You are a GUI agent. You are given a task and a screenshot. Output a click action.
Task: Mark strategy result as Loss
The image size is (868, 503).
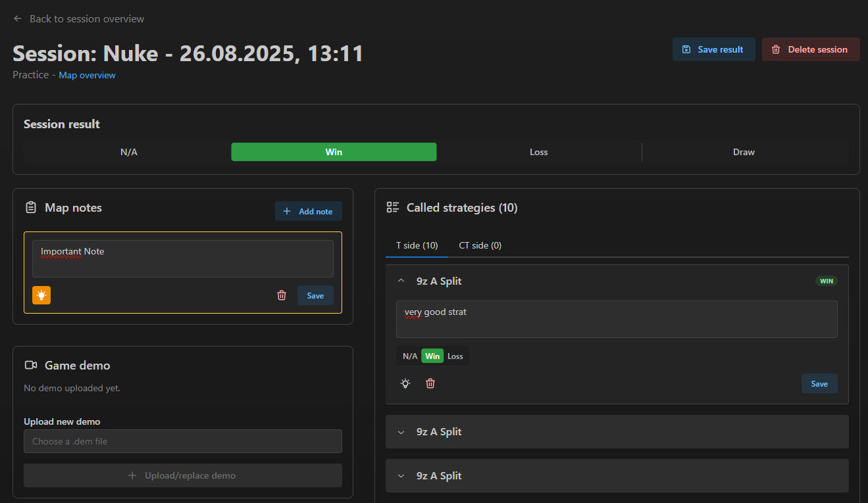(455, 356)
